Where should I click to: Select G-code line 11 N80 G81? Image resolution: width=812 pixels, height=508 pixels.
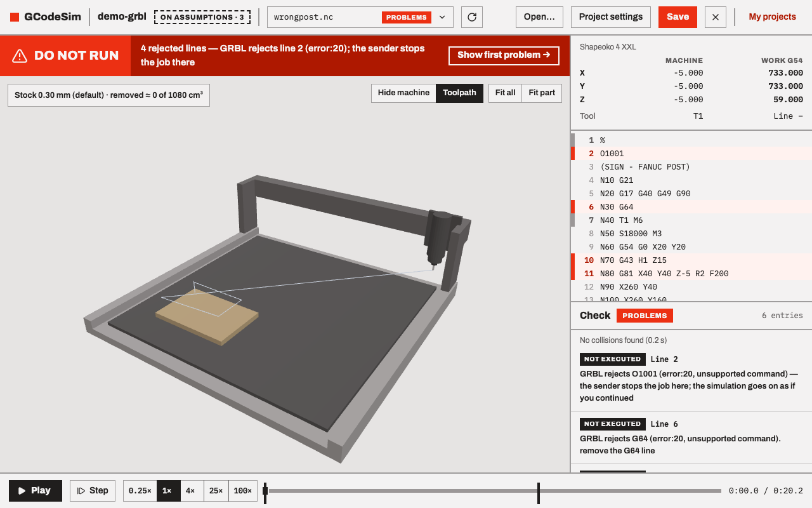[691, 273]
